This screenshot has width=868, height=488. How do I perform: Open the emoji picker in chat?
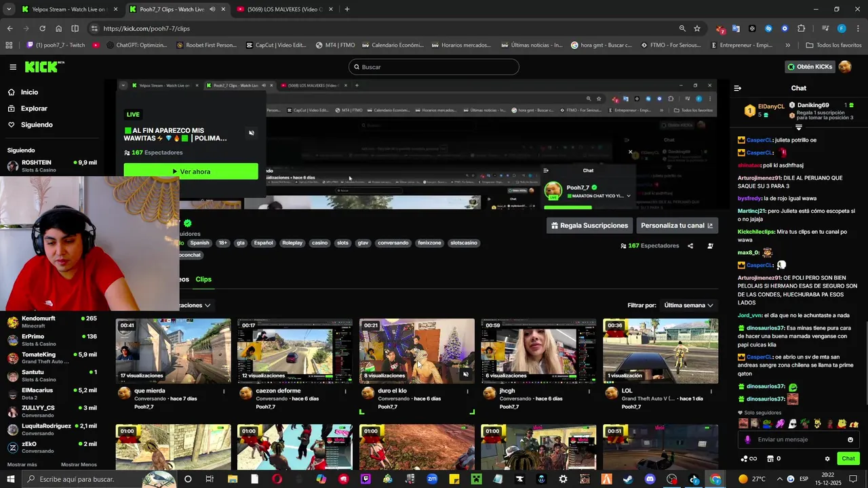pyautogui.click(x=850, y=439)
